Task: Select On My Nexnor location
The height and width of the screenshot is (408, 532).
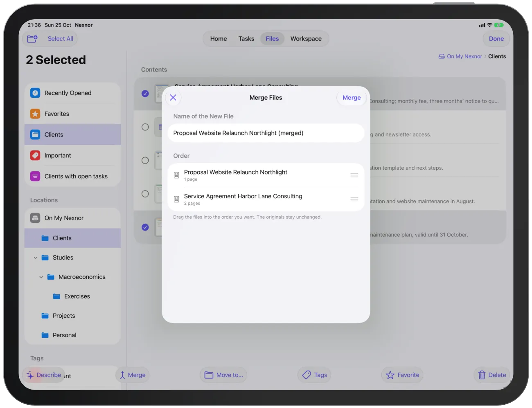Action: (x=72, y=218)
